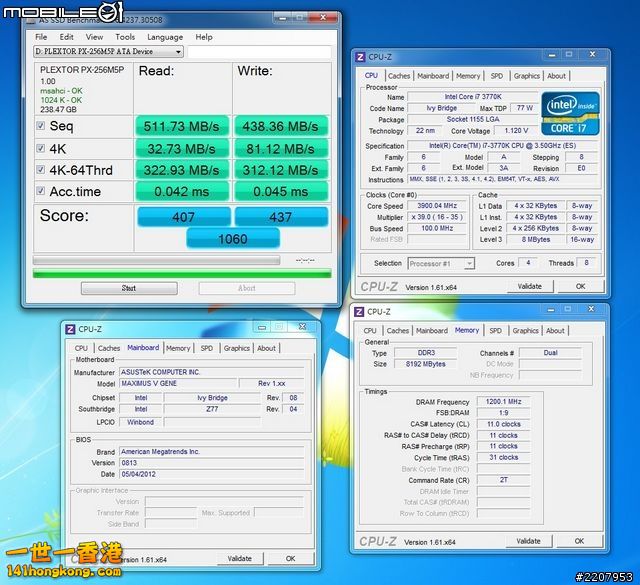
Task: Open the Language menu in AS SSD
Action: (165, 37)
